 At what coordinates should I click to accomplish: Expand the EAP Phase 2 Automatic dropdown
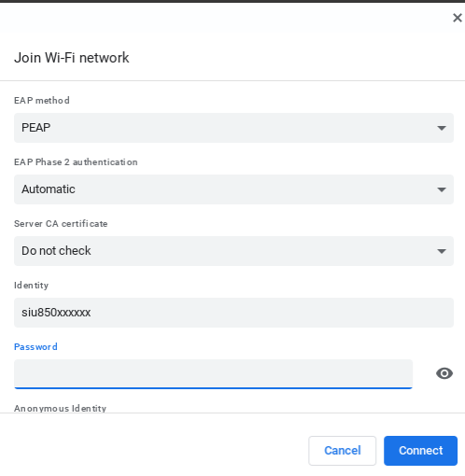pyautogui.click(x=233, y=189)
